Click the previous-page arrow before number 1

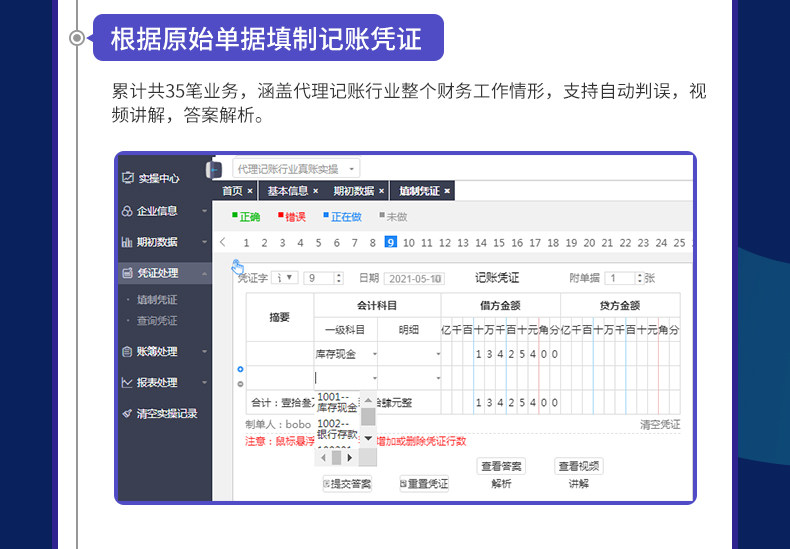point(223,242)
